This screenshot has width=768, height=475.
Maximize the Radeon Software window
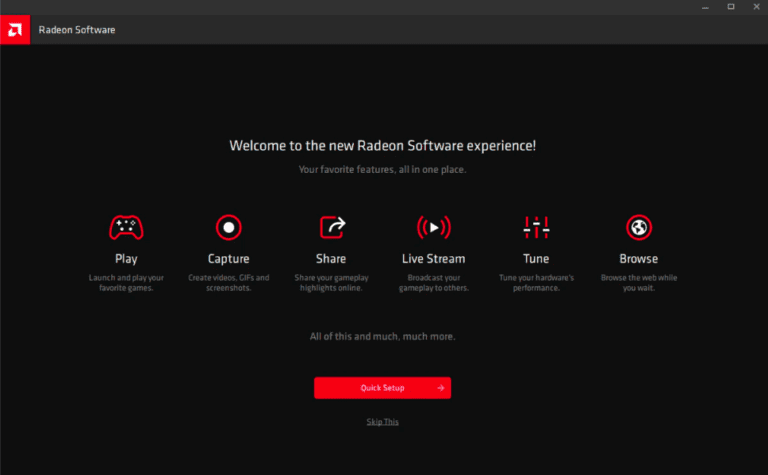(730, 6)
